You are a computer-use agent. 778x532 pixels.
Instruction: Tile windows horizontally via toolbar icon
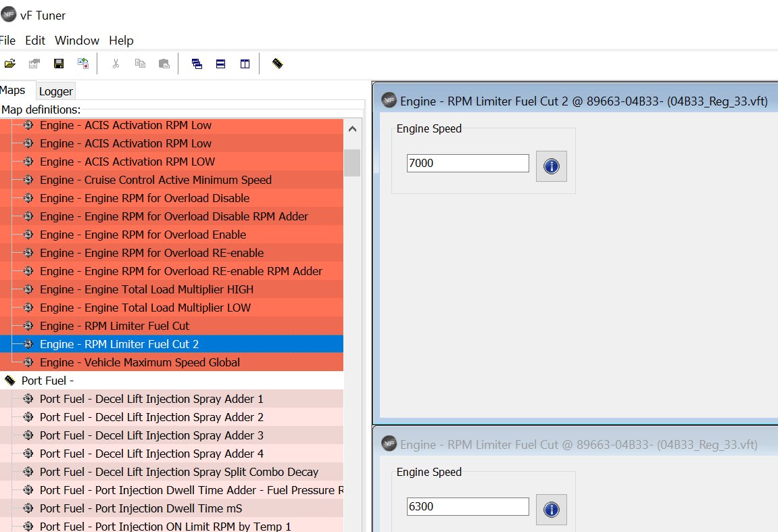(x=221, y=64)
